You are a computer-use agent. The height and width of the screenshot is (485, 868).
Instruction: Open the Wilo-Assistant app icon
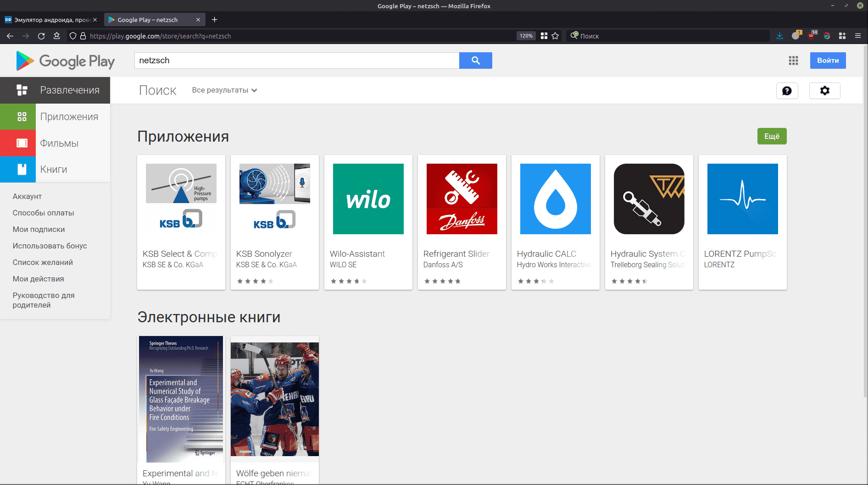(x=368, y=199)
